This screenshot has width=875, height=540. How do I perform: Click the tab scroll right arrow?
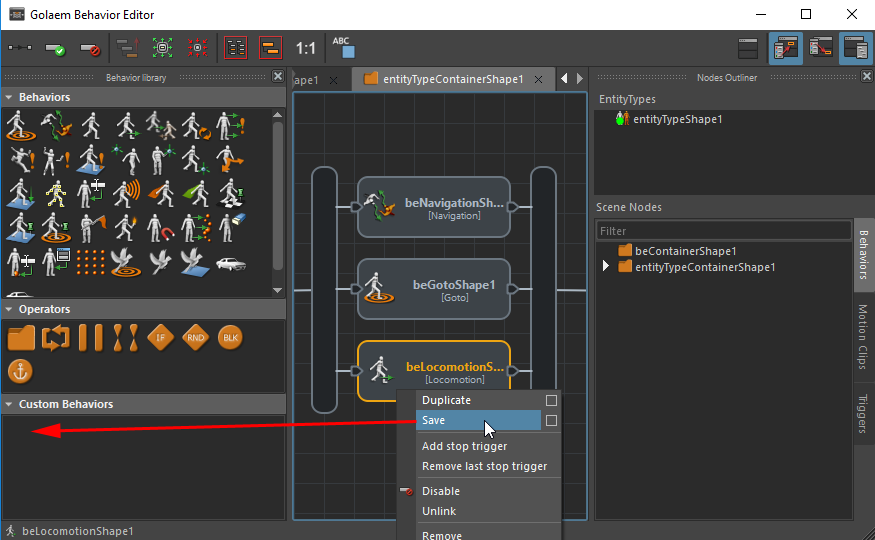click(580, 79)
